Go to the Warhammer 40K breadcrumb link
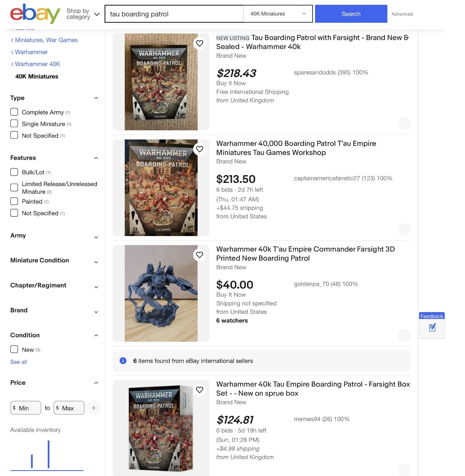Image resolution: width=465 pixels, height=476 pixels. click(x=36, y=64)
